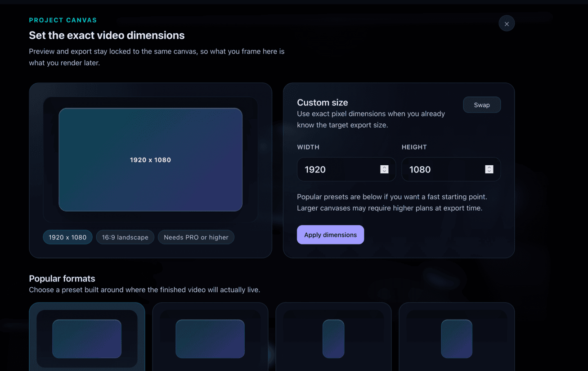Select the fourth wider portrait preset card
This screenshot has height=371, width=588.
click(x=457, y=338)
